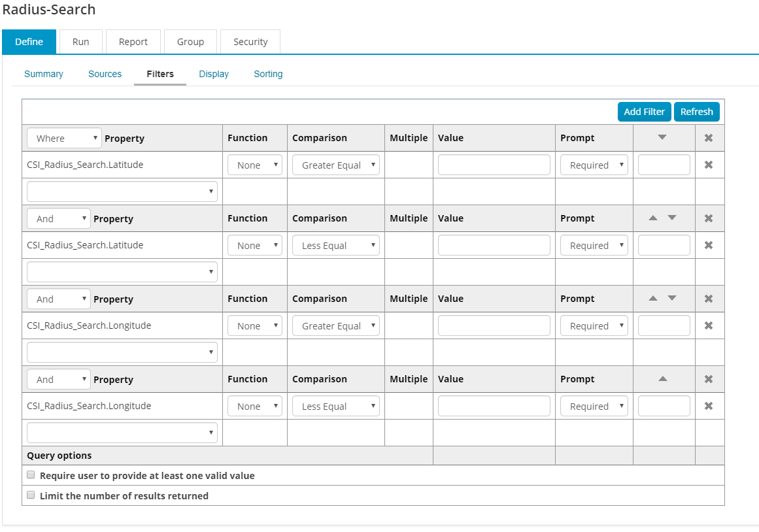
Task: Move the last Longitude filter group up
Action: click(x=663, y=378)
